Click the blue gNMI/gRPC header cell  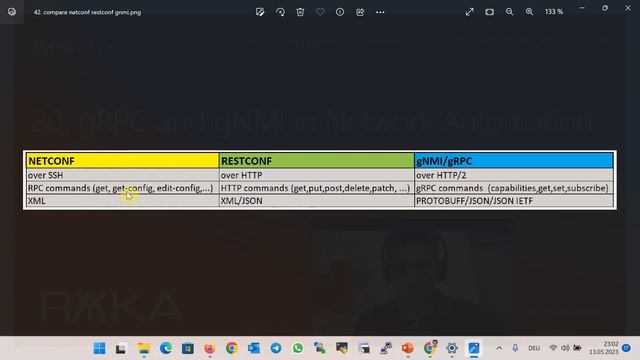(x=513, y=161)
